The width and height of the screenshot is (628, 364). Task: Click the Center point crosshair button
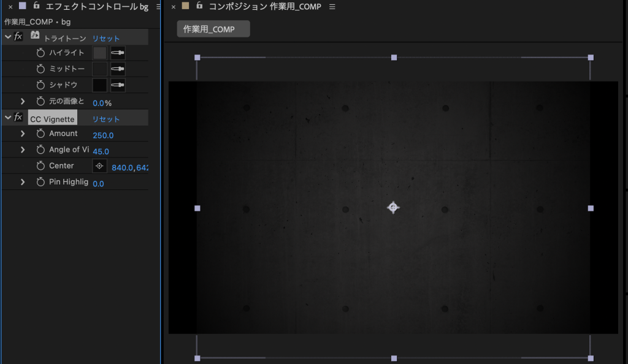click(x=99, y=166)
